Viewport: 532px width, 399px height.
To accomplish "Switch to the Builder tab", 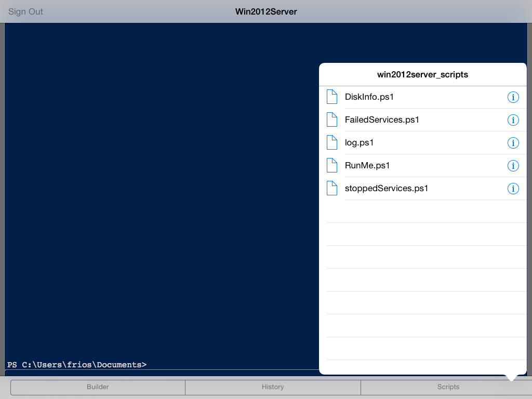I will pyautogui.click(x=98, y=387).
